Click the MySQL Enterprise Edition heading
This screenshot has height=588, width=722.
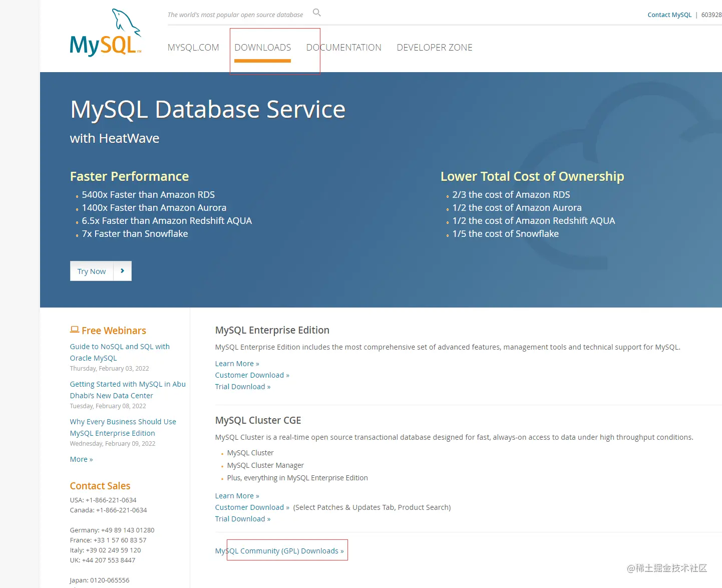272,330
